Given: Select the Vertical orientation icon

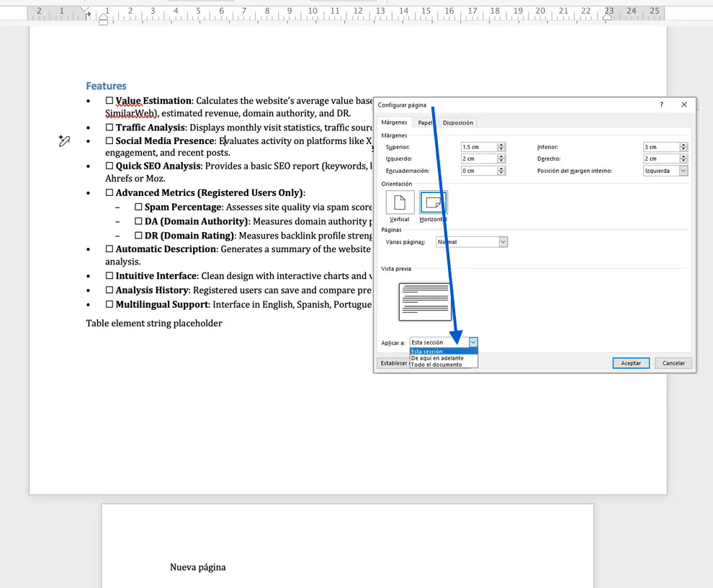Looking at the screenshot, I should click(x=400, y=202).
